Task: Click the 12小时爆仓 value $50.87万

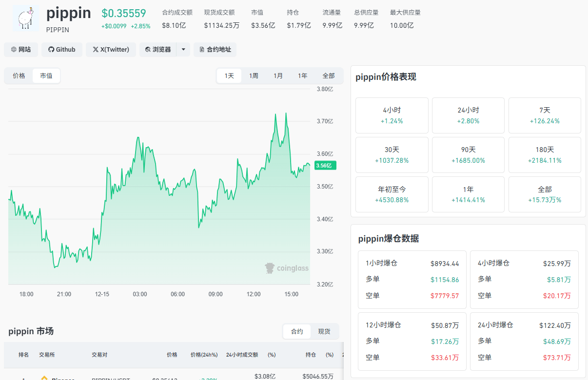Action: (x=445, y=325)
